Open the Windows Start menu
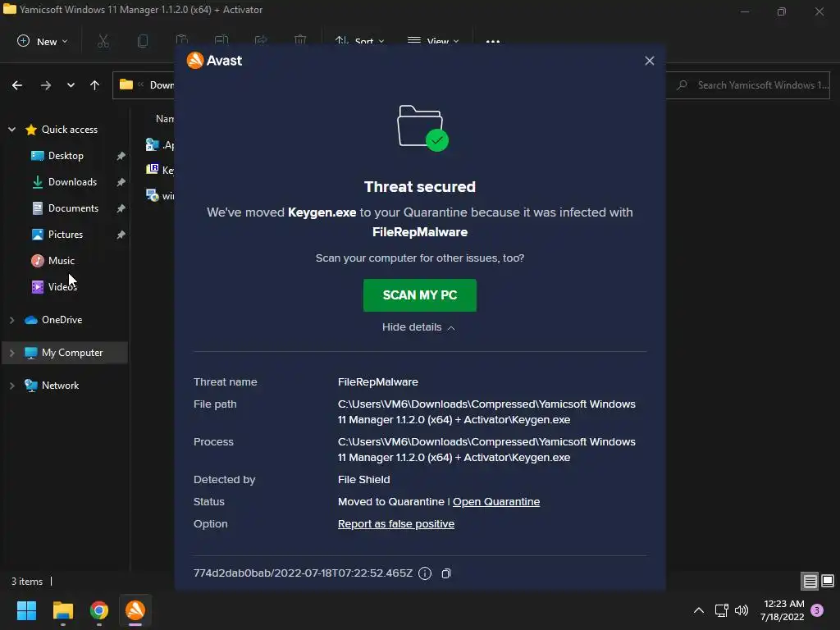 click(26, 610)
